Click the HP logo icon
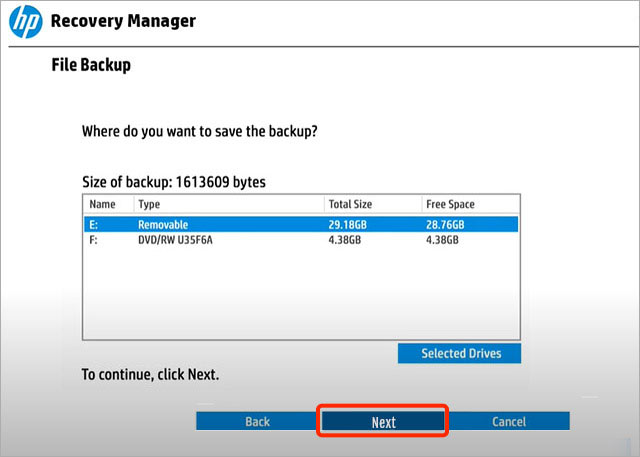This screenshot has width=640, height=457. (26, 22)
